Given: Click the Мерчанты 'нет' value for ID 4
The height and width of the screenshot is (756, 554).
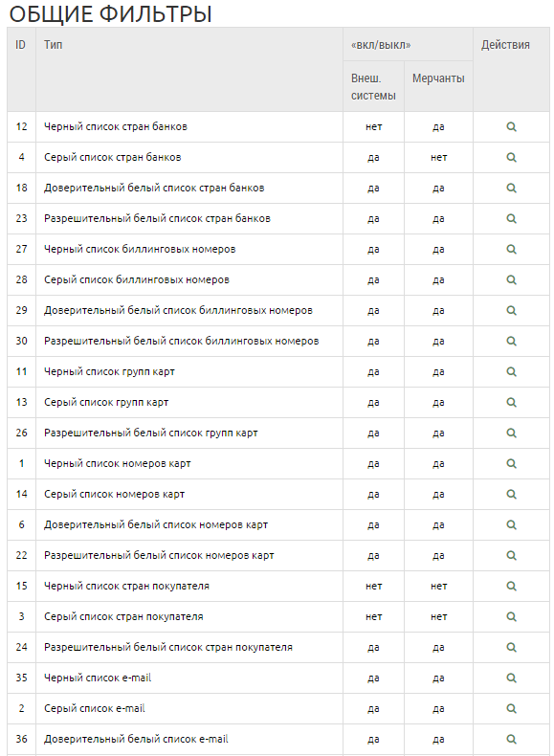Looking at the screenshot, I should point(439,157).
